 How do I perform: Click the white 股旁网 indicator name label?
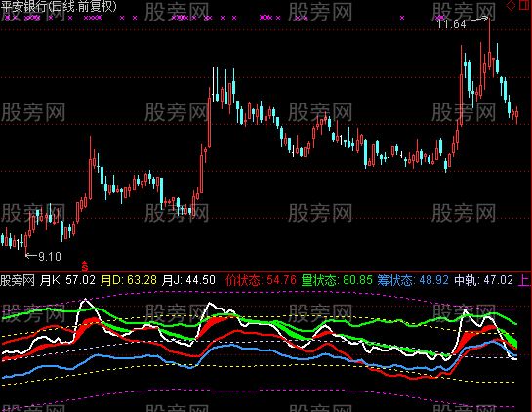point(18,280)
